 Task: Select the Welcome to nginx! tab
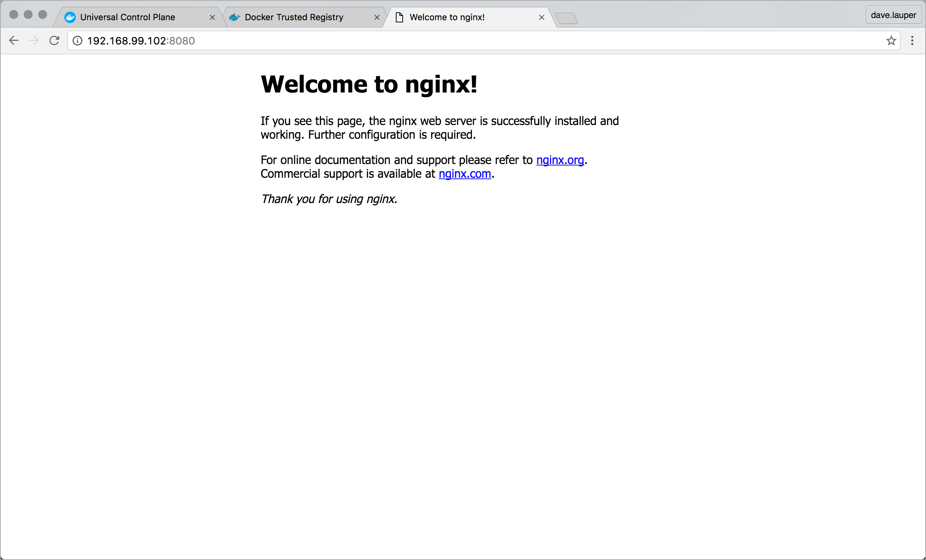(x=447, y=17)
